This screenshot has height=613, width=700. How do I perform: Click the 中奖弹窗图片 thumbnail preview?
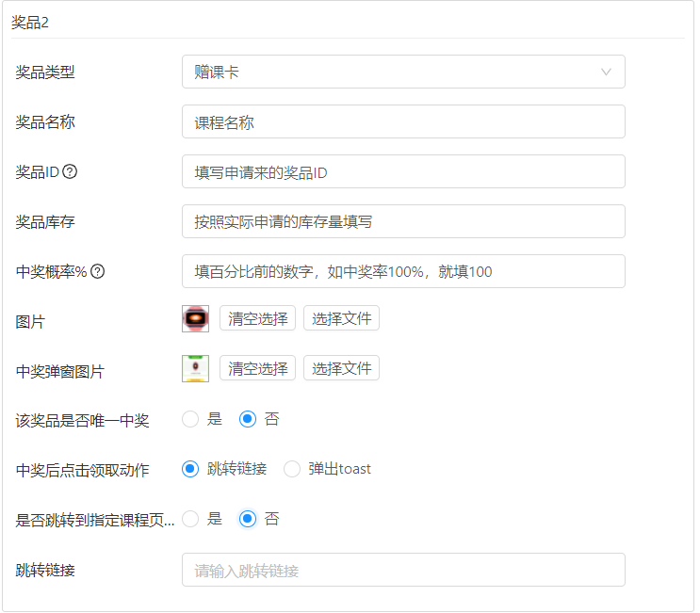pyautogui.click(x=195, y=368)
